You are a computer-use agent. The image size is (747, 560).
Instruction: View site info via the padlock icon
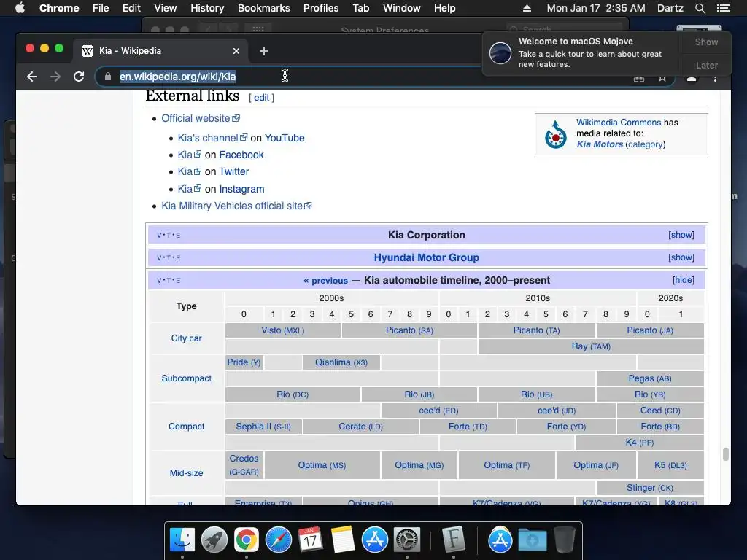108,77
